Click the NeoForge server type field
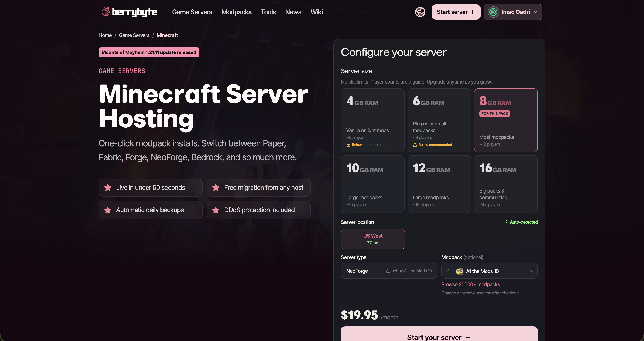 (389, 271)
